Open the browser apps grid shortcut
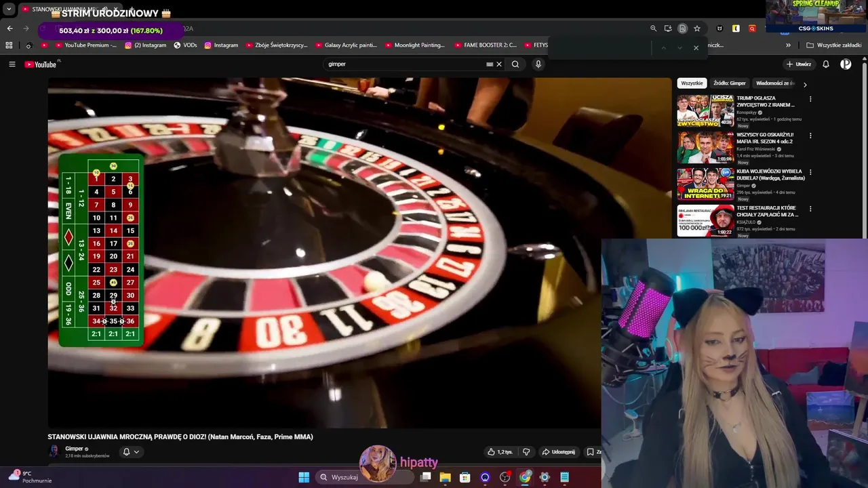868x488 pixels. pos(9,45)
